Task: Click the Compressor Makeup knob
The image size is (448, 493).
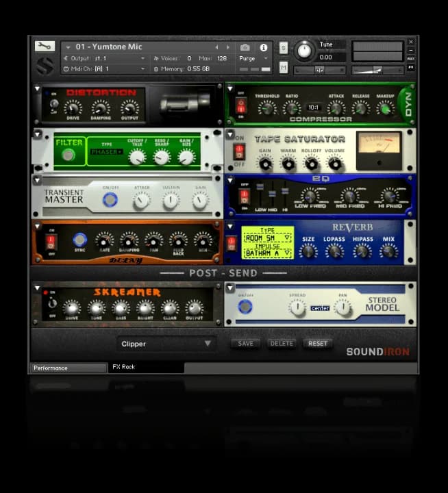Action: point(385,108)
